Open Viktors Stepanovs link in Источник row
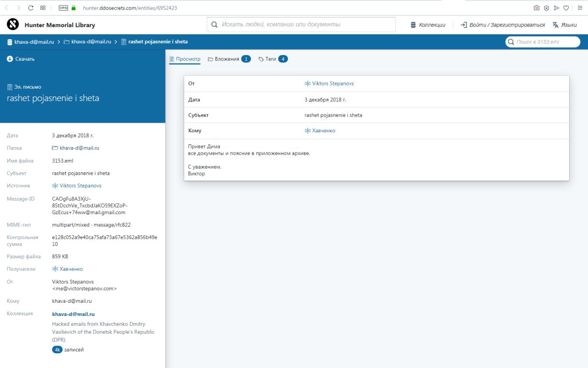The image size is (588, 368). (x=77, y=186)
